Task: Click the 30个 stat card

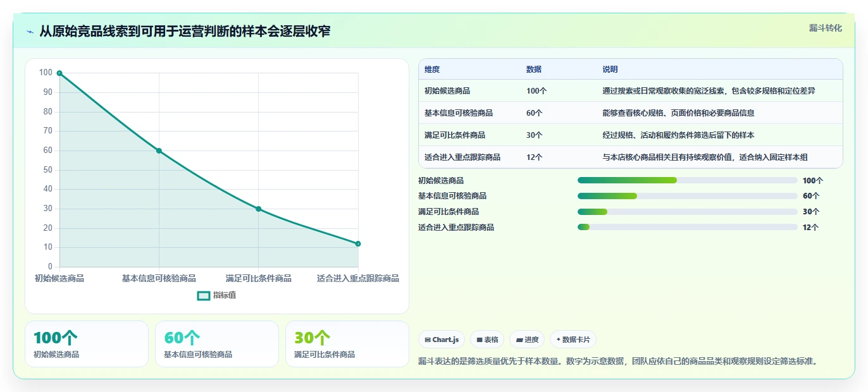Action: click(x=347, y=344)
